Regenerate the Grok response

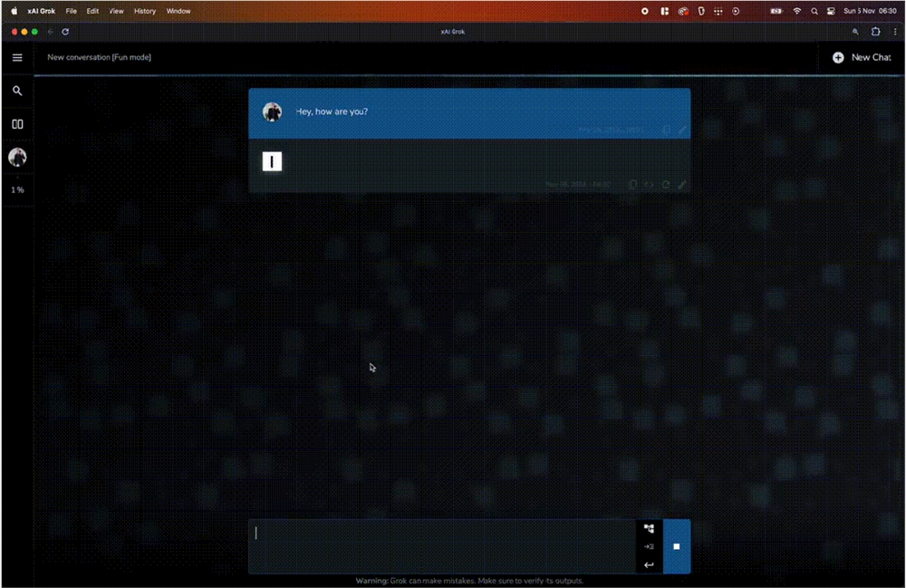point(666,184)
